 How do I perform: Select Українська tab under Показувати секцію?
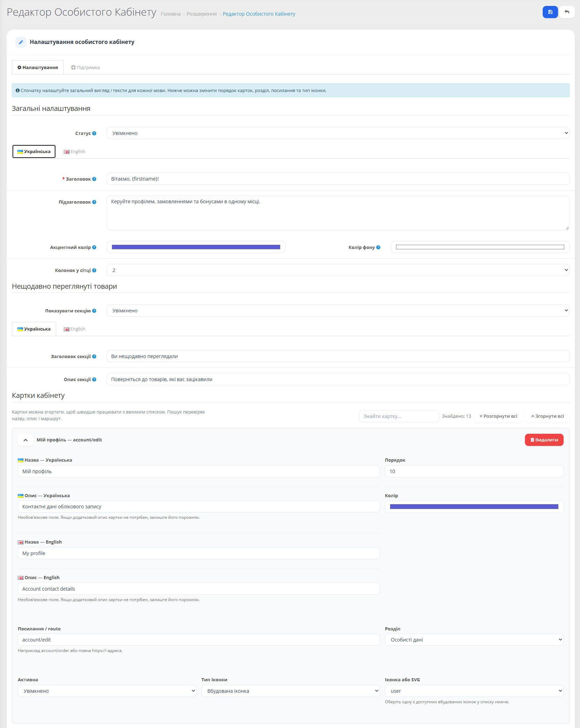(x=34, y=329)
